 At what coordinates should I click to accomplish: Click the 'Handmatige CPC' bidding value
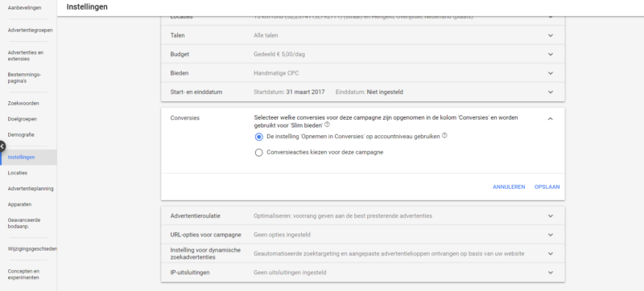pyautogui.click(x=276, y=73)
